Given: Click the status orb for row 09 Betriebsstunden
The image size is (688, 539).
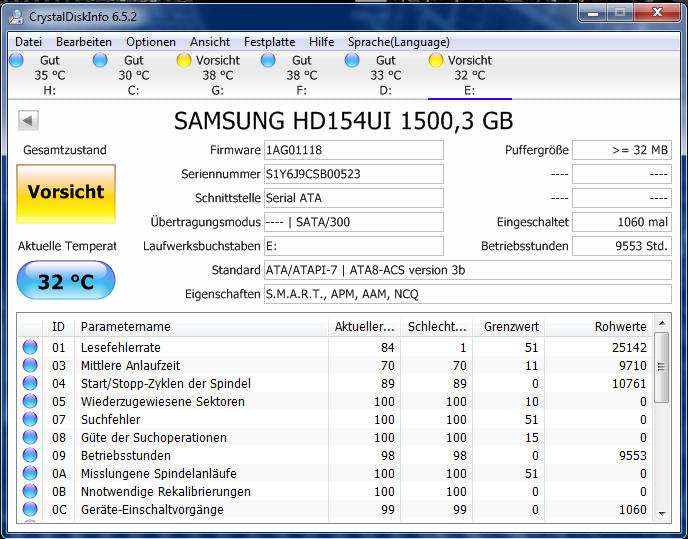Looking at the screenshot, I should pos(30,455).
